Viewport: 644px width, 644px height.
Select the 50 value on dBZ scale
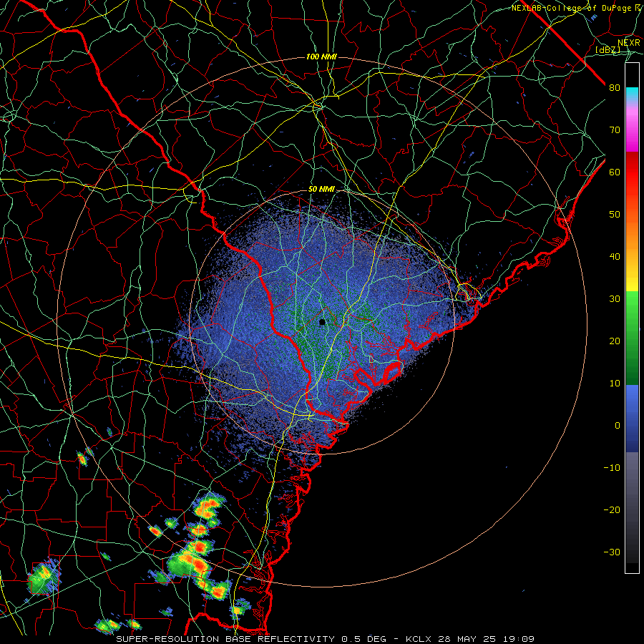[615, 215]
